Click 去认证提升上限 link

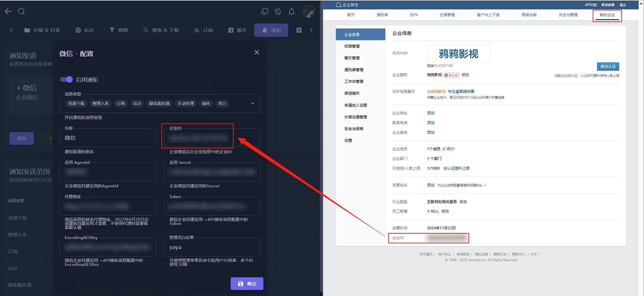456,168
